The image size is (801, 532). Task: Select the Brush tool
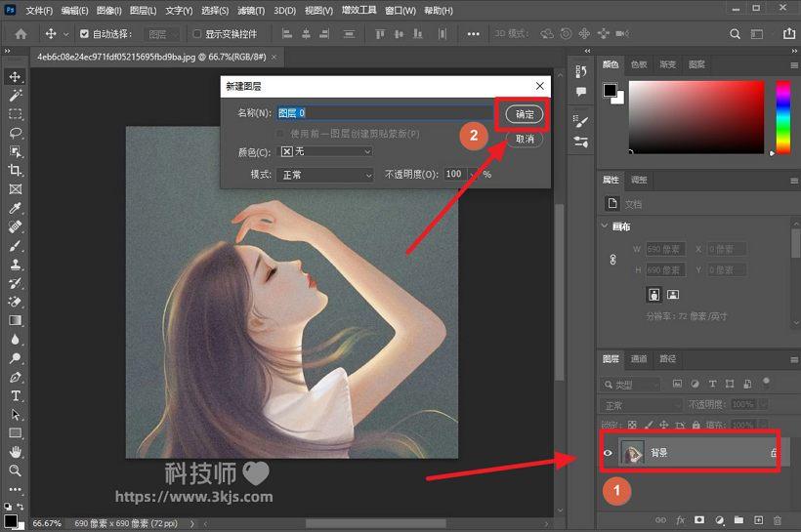click(x=16, y=246)
